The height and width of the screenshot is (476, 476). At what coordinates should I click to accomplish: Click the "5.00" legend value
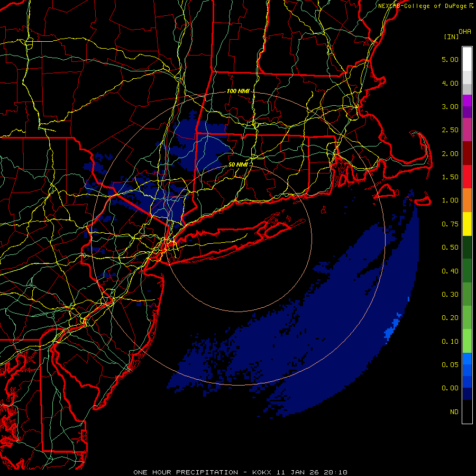pos(450,59)
